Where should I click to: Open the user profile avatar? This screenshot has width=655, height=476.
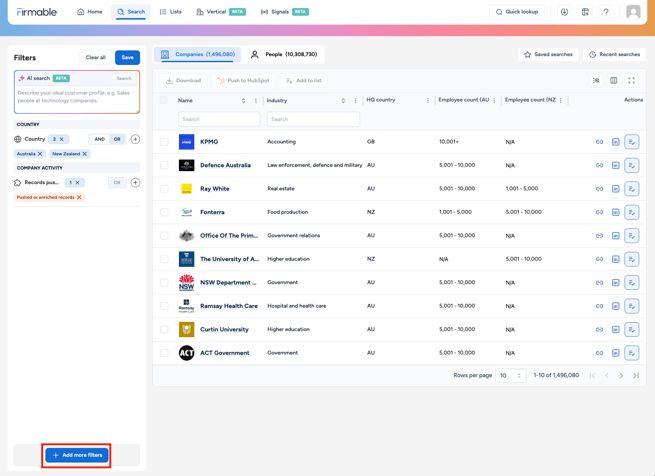click(x=633, y=12)
